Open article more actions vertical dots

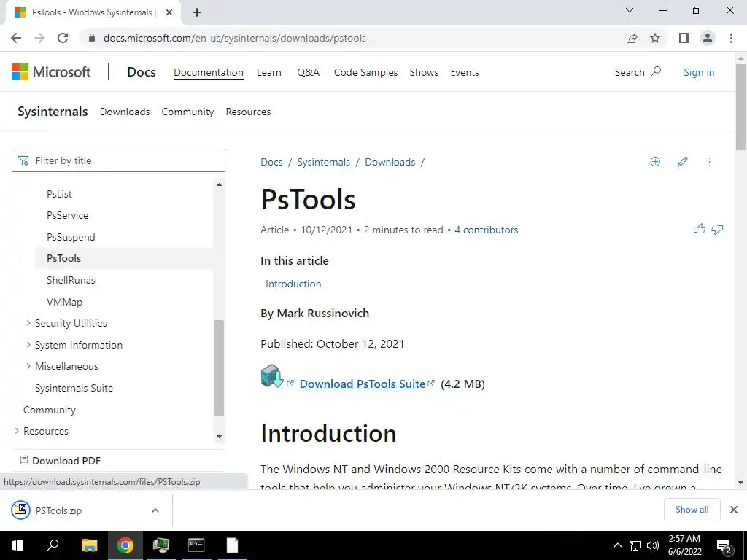[709, 162]
